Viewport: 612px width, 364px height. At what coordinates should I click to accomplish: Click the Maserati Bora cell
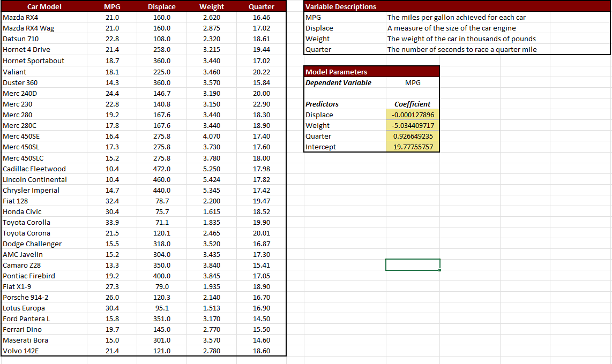click(44, 340)
